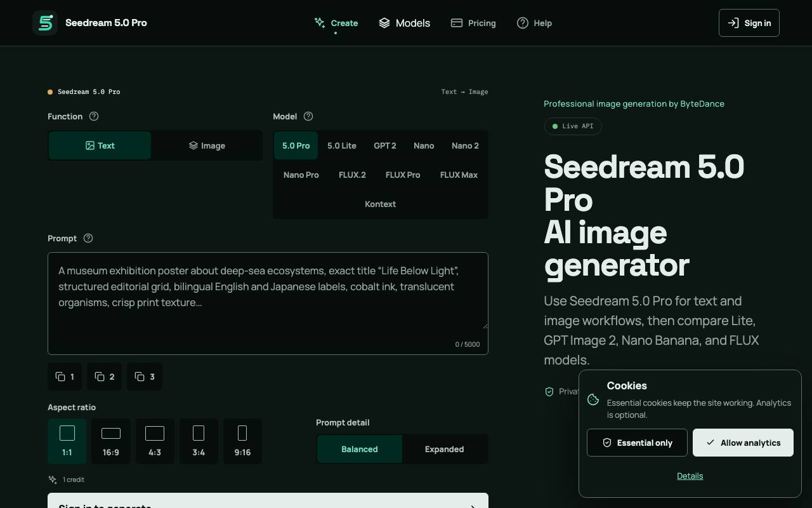This screenshot has width=812, height=508.
Task: Choose the GPT 2 model
Action: coord(385,145)
